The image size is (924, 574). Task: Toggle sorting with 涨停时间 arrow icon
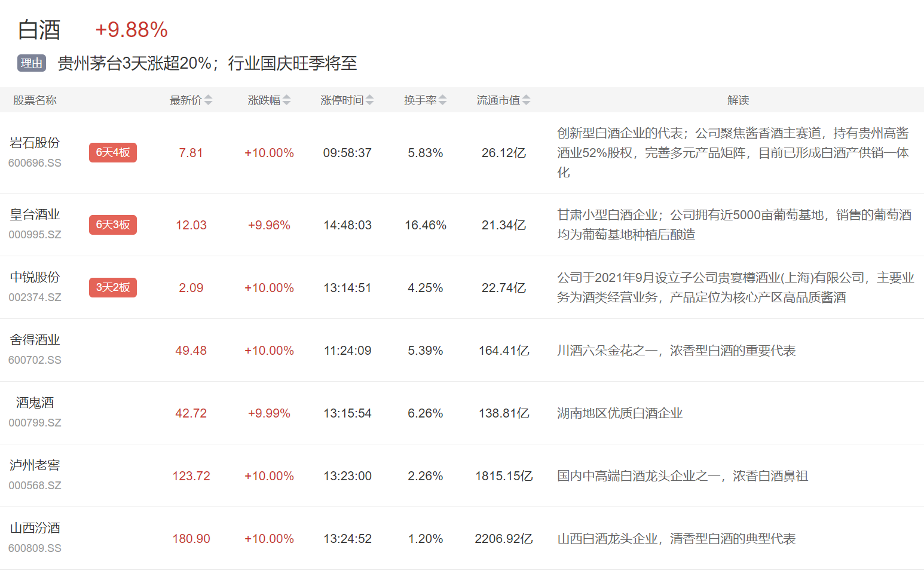pyautogui.click(x=369, y=100)
